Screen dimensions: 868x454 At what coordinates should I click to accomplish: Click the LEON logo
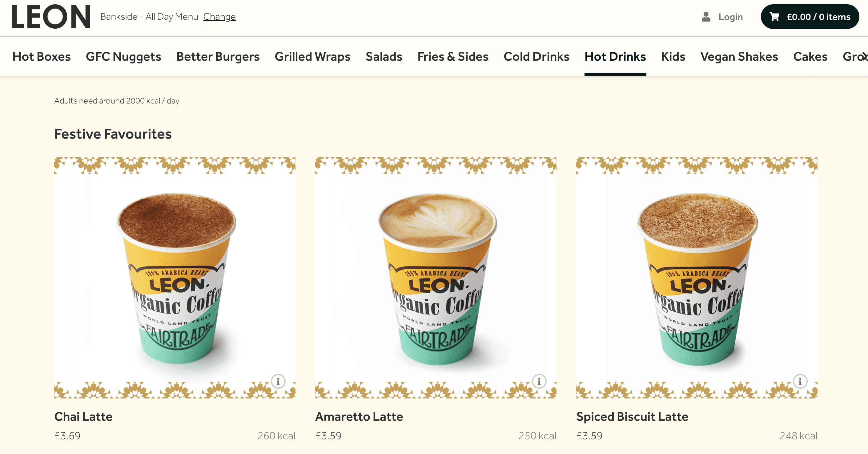(51, 17)
